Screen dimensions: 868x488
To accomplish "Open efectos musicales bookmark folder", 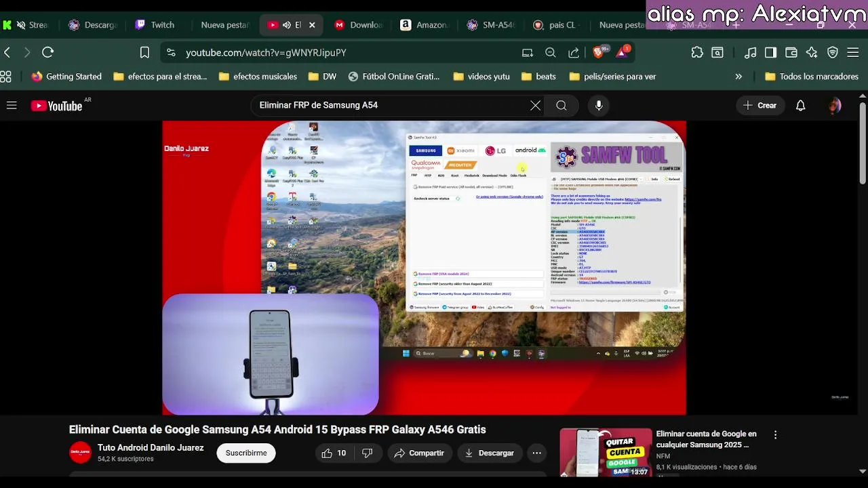I will click(258, 77).
